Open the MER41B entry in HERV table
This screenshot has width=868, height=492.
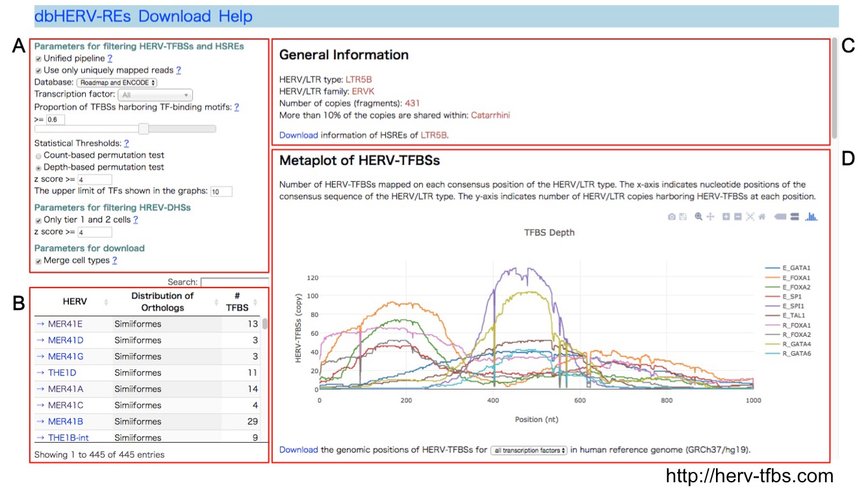tap(65, 421)
